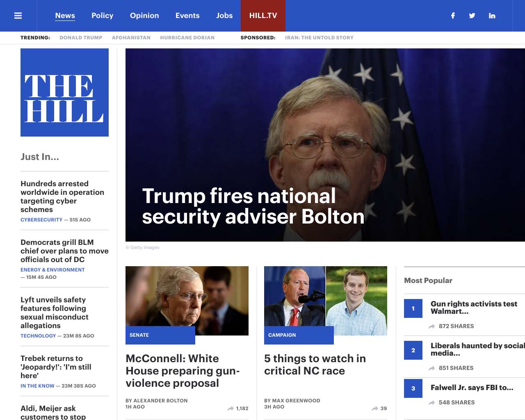
Task: Open 5 things to watch NC race article
Action: click(315, 365)
